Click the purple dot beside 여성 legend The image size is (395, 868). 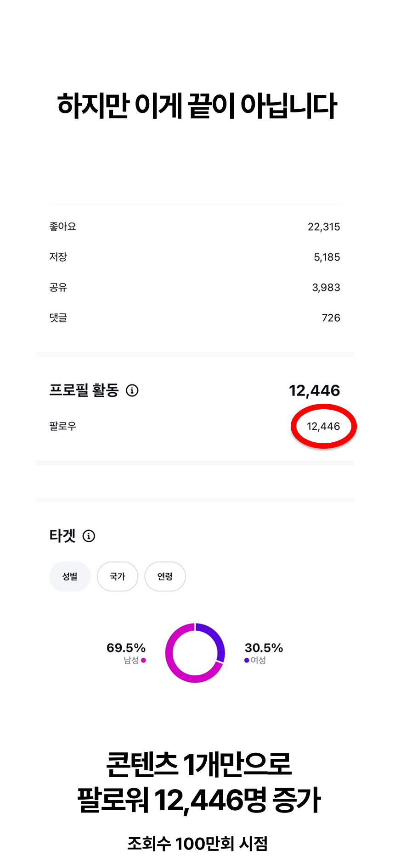click(247, 660)
